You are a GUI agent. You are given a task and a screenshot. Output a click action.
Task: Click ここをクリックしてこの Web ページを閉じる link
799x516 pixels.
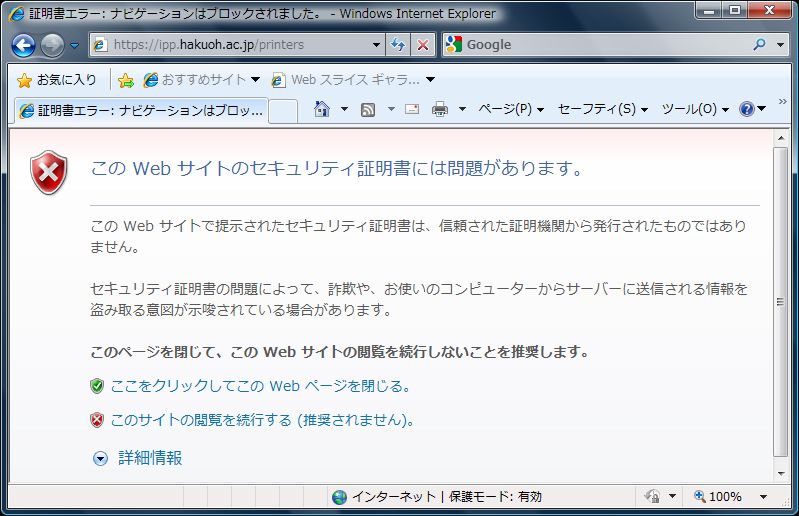click(260, 386)
